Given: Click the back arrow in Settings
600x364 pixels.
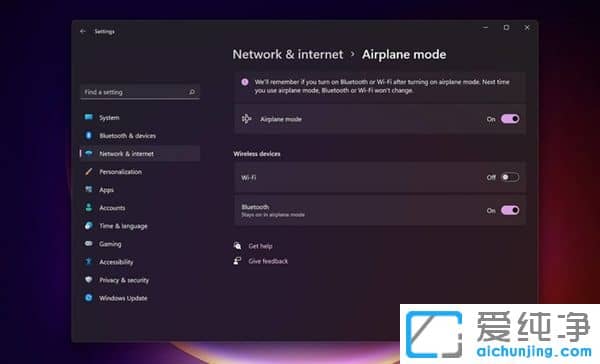Looking at the screenshot, I should tap(83, 31).
